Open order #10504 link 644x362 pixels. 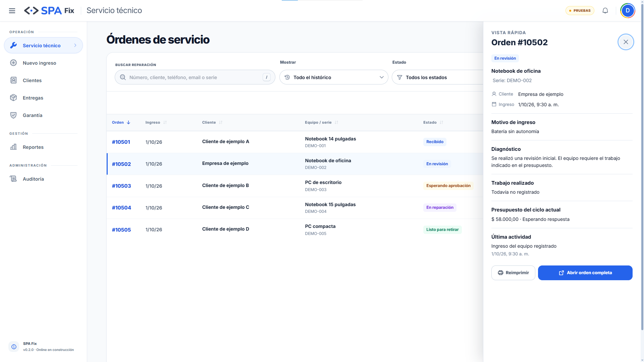point(121,207)
